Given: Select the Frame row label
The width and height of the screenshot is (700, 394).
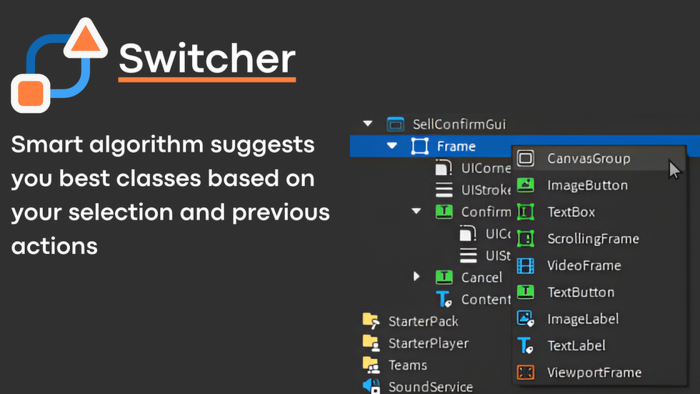Looking at the screenshot, I should coord(456,146).
